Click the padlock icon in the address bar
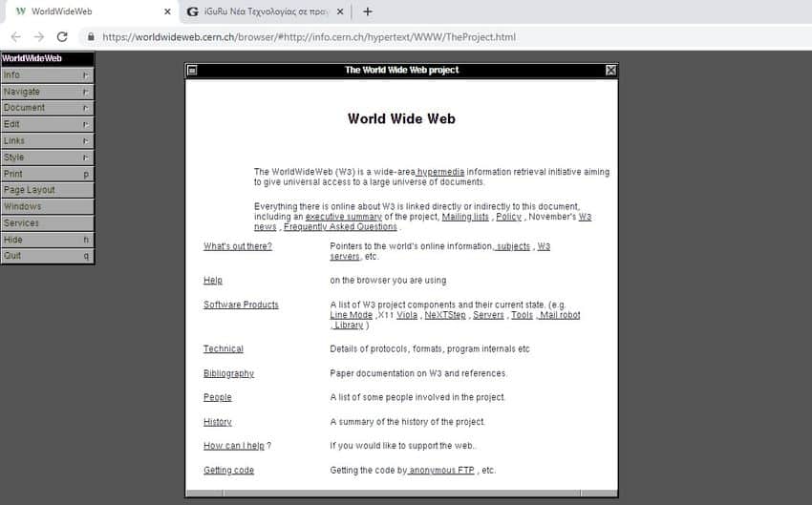This screenshot has width=812, height=505. [x=91, y=36]
